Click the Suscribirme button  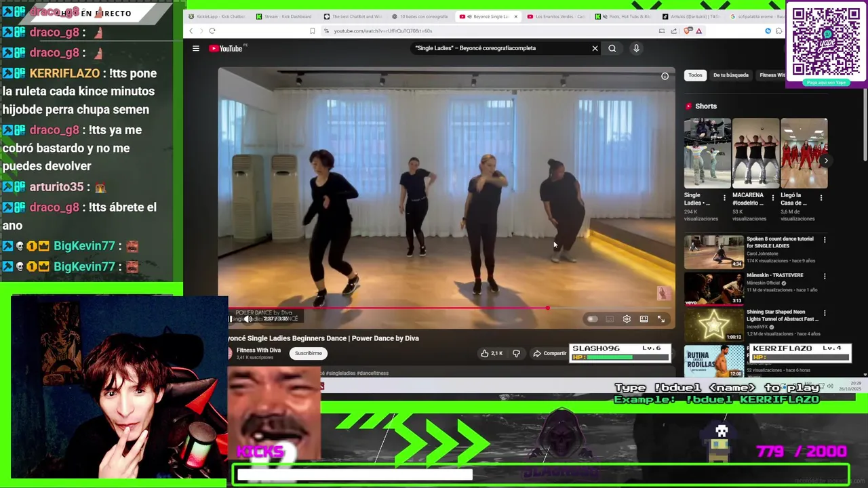(309, 353)
